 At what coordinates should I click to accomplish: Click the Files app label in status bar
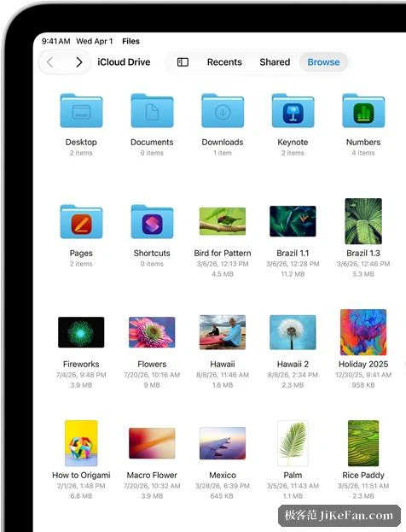130,41
